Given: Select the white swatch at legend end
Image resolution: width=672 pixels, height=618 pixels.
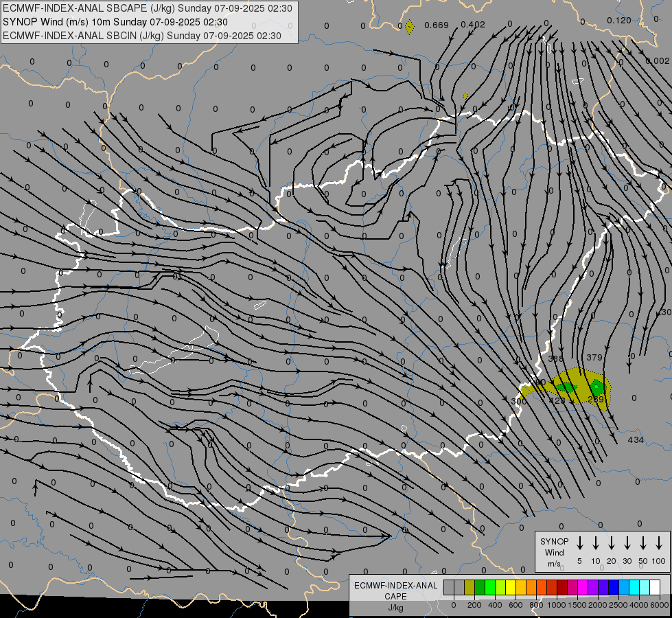Looking at the screenshot, I should pyautogui.click(x=655, y=587).
